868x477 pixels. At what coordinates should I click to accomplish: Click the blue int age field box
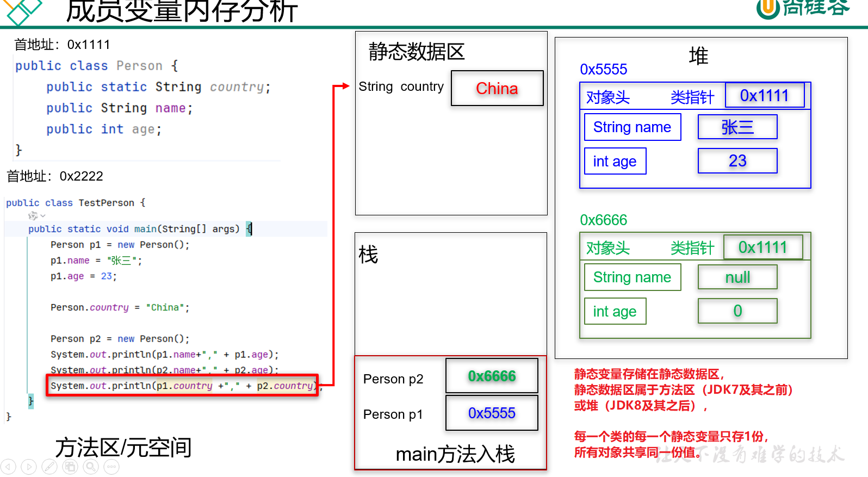point(615,161)
